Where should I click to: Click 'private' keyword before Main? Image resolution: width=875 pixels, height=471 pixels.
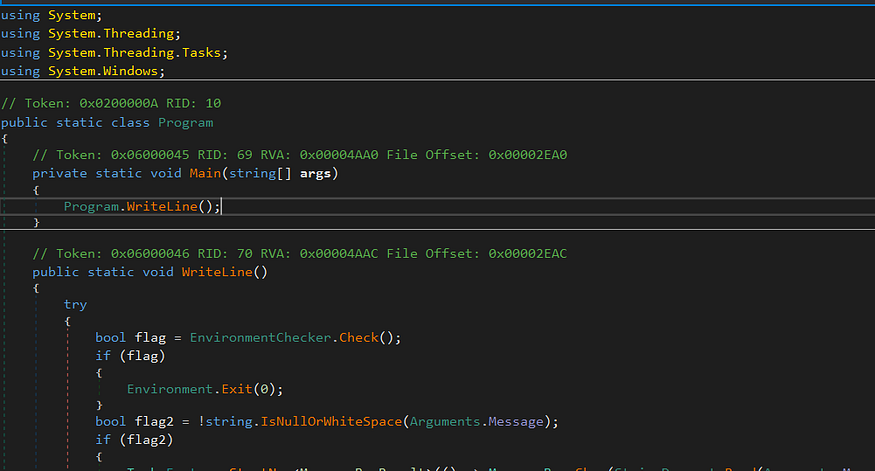click(x=60, y=174)
